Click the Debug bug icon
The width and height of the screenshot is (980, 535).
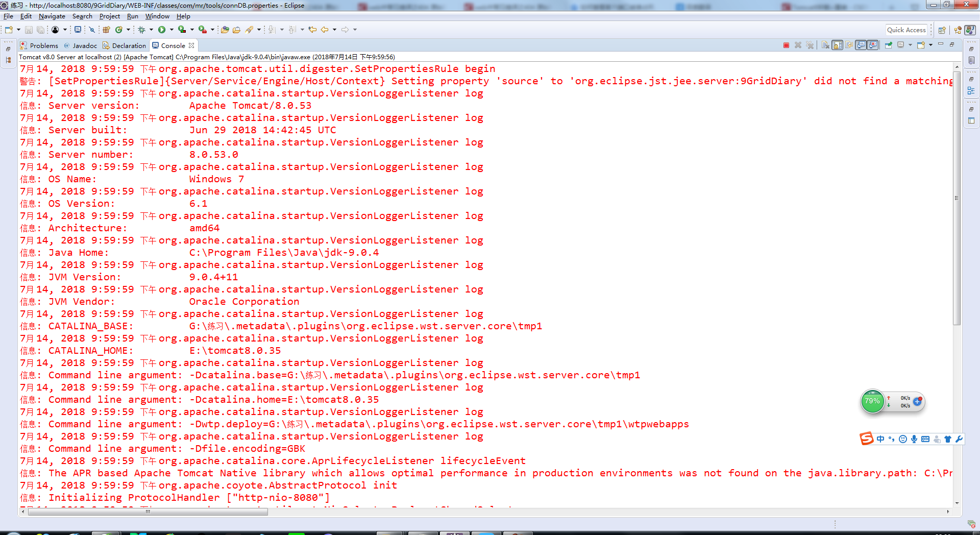click(x=142, y=30)
